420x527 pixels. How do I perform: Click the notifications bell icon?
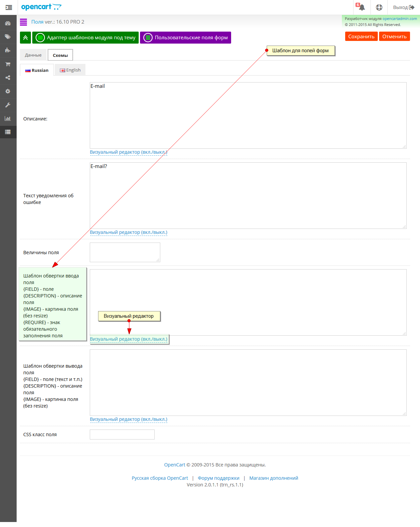(362, 7)
